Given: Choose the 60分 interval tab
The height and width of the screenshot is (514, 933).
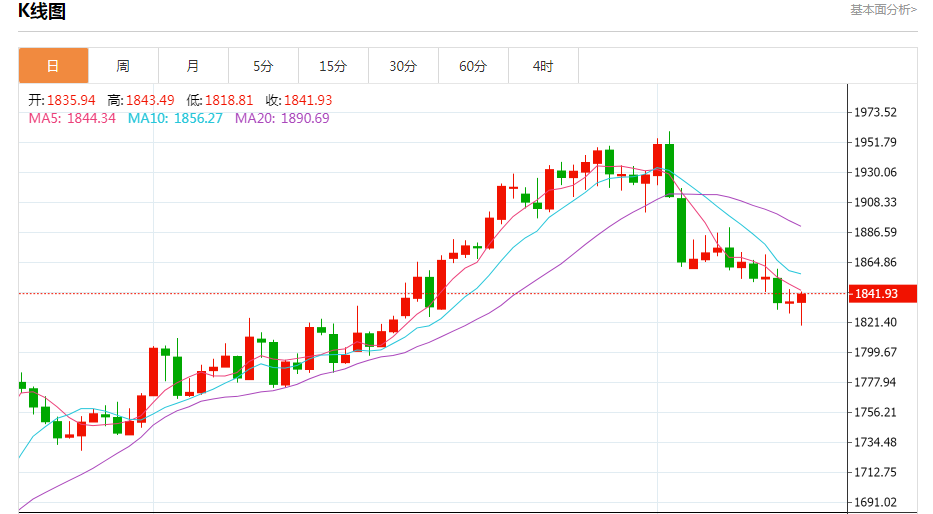Looking at the screenshot, I should click(x=473, y=66).
